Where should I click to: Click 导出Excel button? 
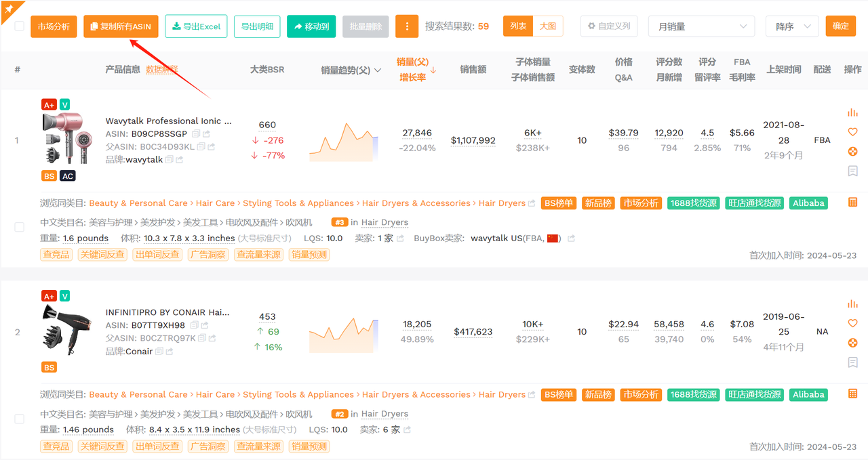pos(196,26)
